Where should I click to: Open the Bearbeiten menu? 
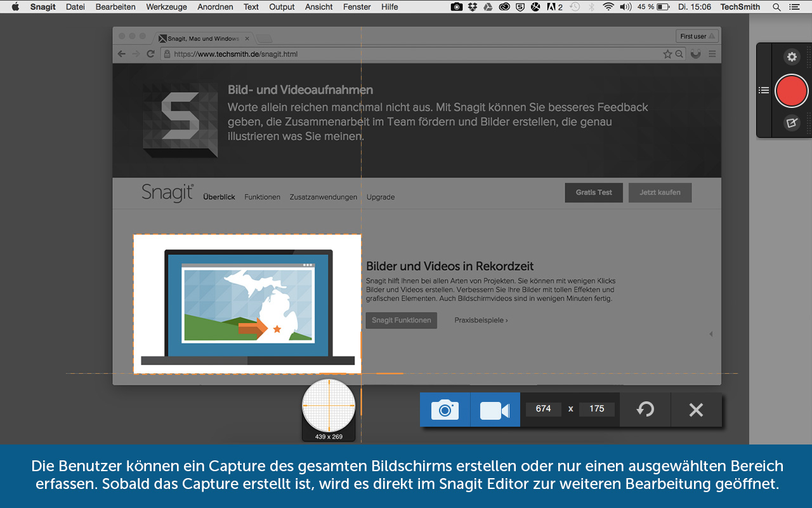[x=115, y=7]
